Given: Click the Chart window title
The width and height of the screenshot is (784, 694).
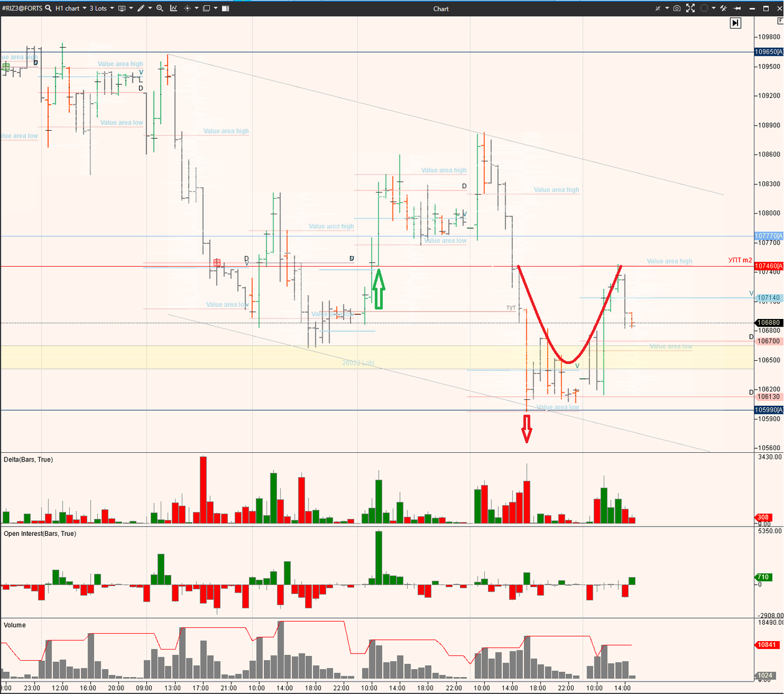Looking at the screenshot, I should [x=441, y=8].
